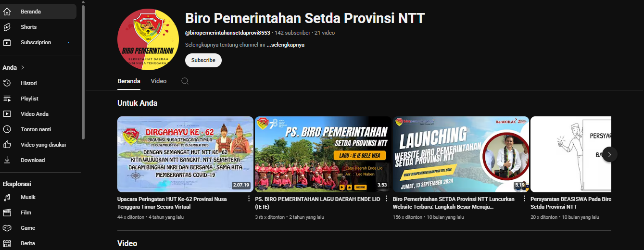Screen dimensions: 644x250
Task: Open PS. BIRO PEMERINTAHAN LAGU DAERAH title
Action: (x=317, y=203)
